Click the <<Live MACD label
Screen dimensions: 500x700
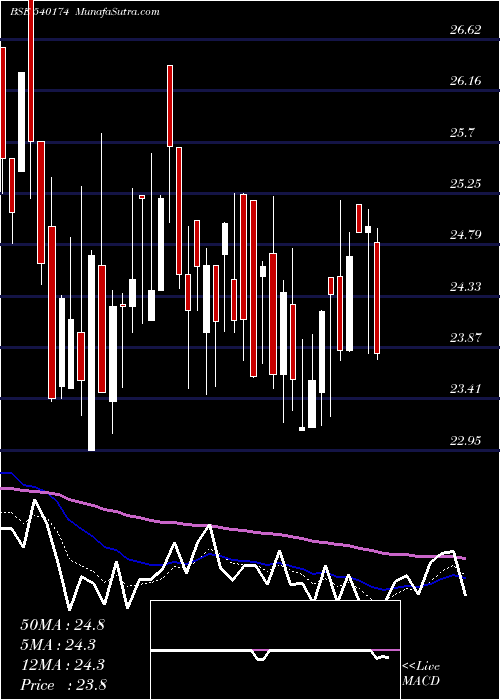point(421,673)
